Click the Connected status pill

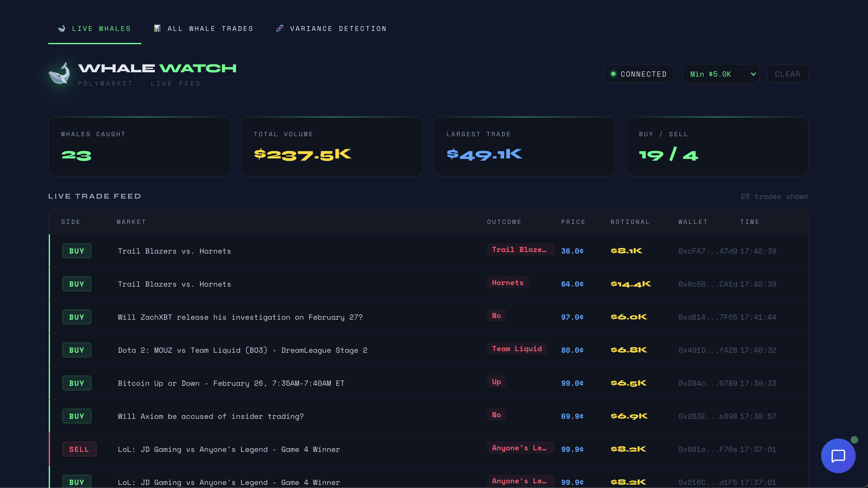pyautogui.click(x=639, y=74)
